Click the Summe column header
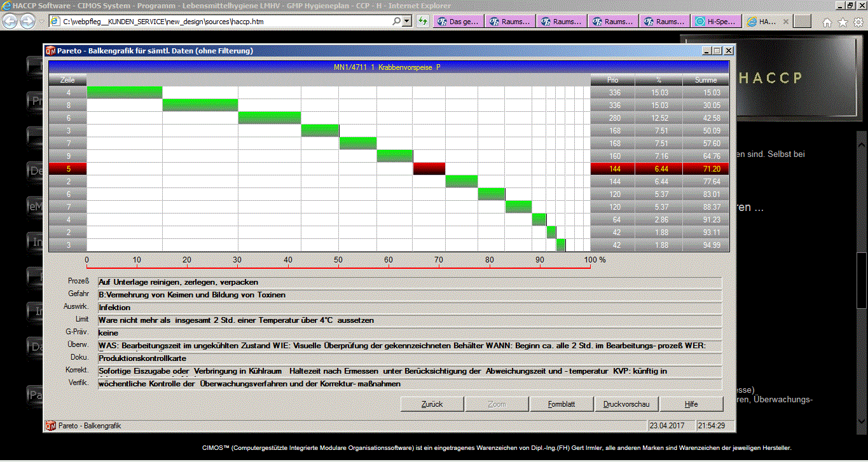This screenshot has width=868, height=462. tap(706, 80)
